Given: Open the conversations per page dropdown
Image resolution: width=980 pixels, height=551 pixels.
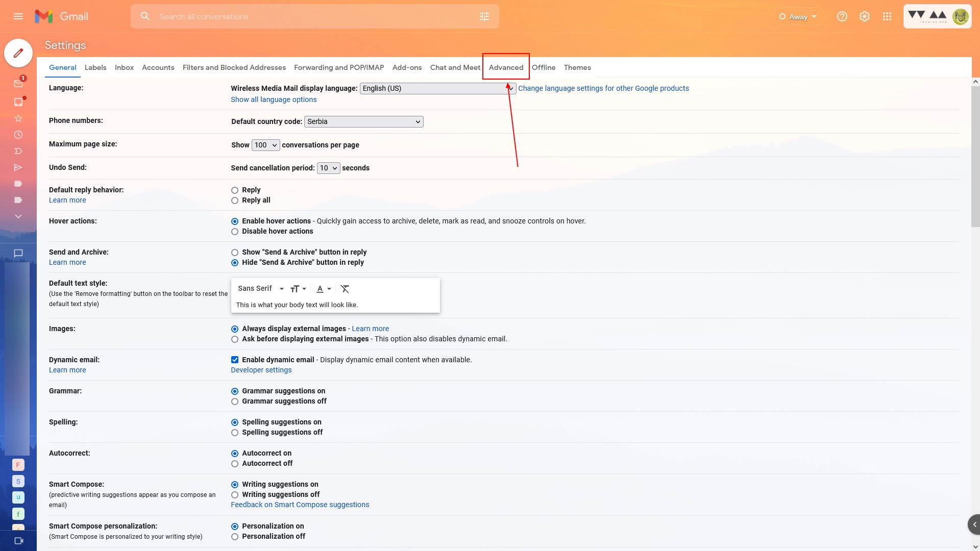Looking at the screenshot, I should (265, 145).
